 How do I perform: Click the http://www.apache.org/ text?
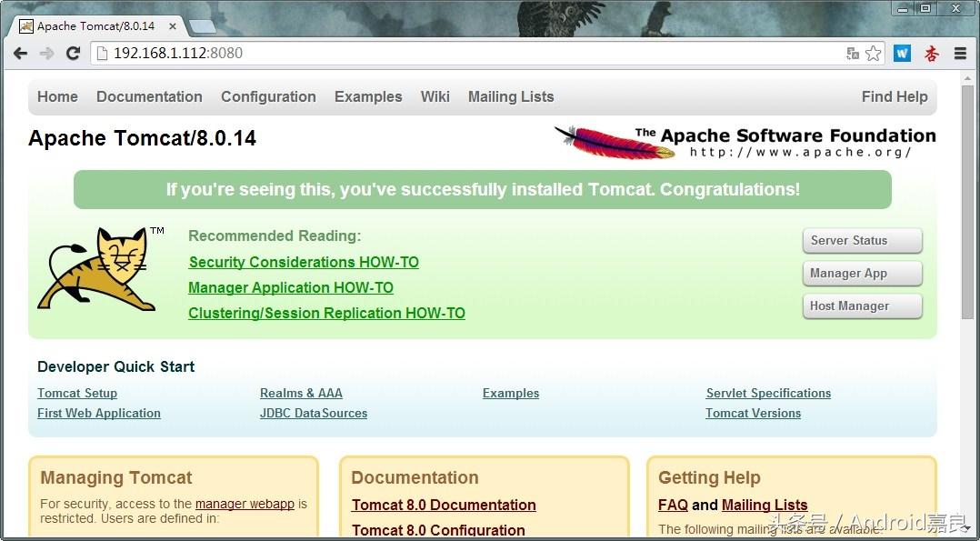click(800, 152)
